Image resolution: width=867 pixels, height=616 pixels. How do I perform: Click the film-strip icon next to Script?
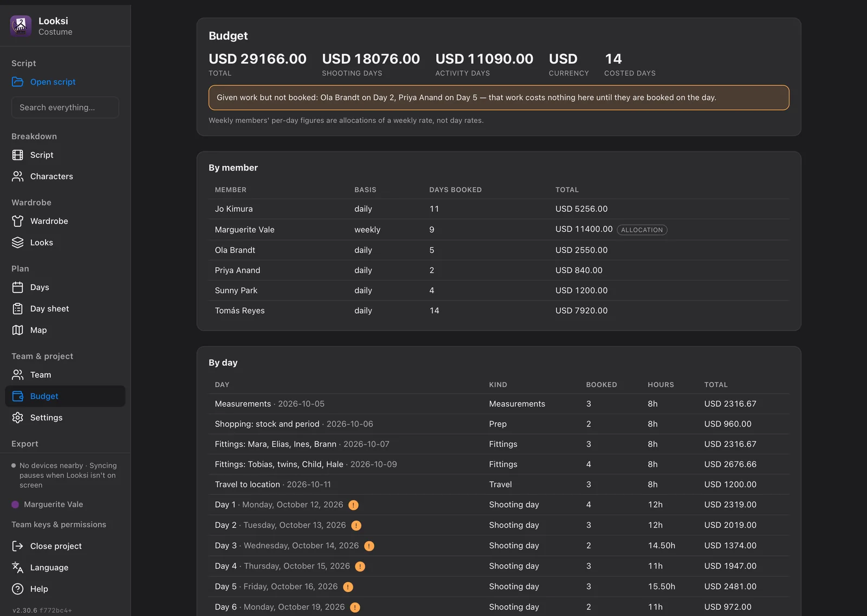point(18,155)
